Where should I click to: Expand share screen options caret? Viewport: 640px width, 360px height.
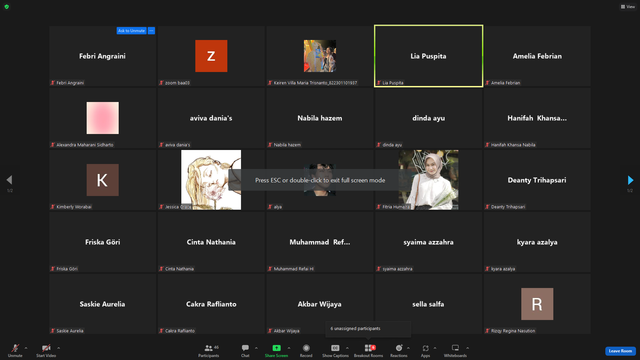click(x=289, y=348)
